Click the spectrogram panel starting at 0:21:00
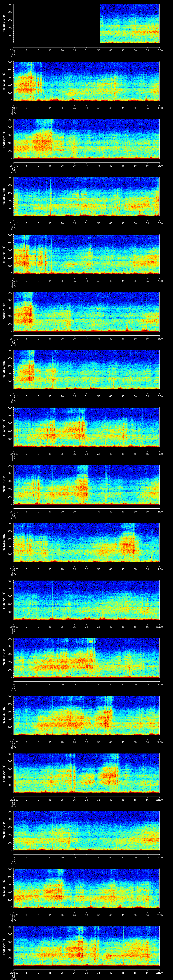173x980 pixels. (86, 715)
